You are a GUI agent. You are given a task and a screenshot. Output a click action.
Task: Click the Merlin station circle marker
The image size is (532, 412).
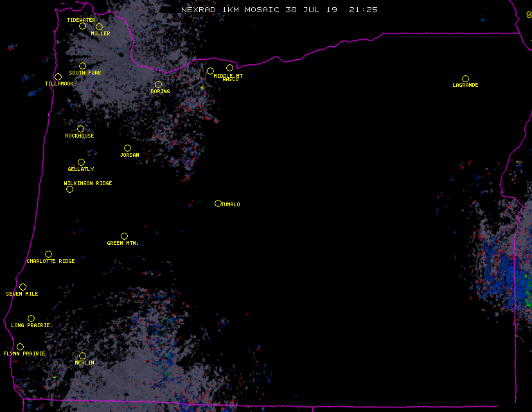click(x=82, y=356)
